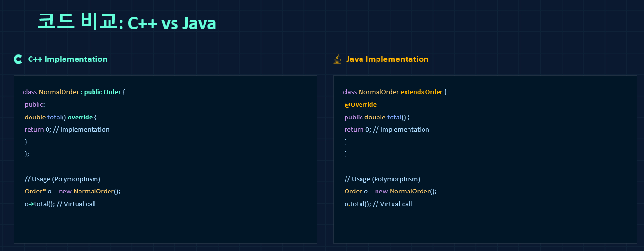
Task: Click the Java coffee cup icon
Action: 337,59
